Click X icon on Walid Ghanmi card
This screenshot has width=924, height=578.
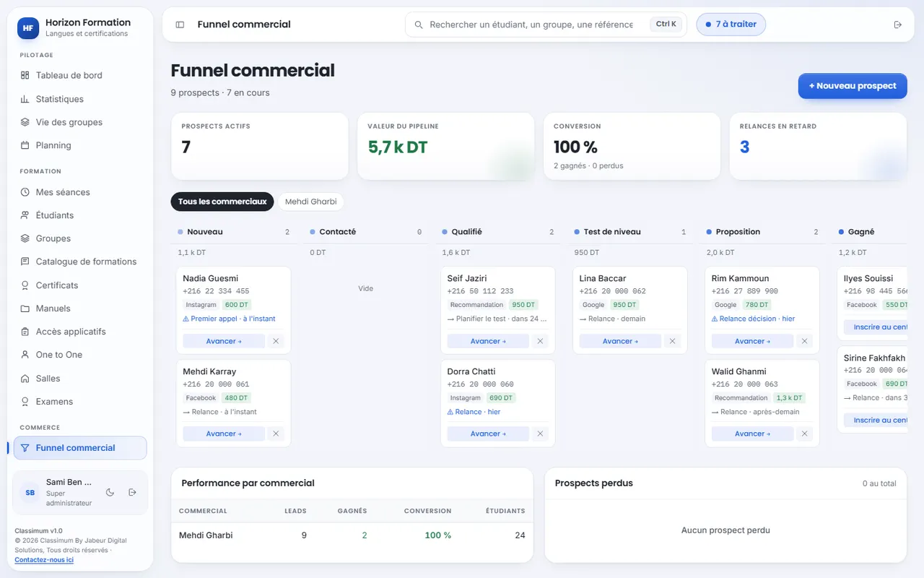tap(804, 433)
